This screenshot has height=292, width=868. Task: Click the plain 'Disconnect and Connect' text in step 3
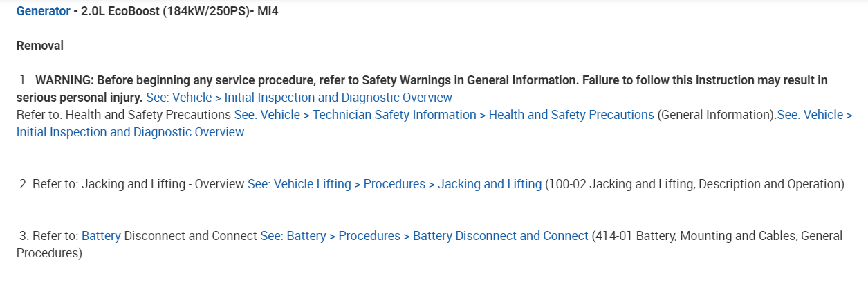click(x=190, y=236)
